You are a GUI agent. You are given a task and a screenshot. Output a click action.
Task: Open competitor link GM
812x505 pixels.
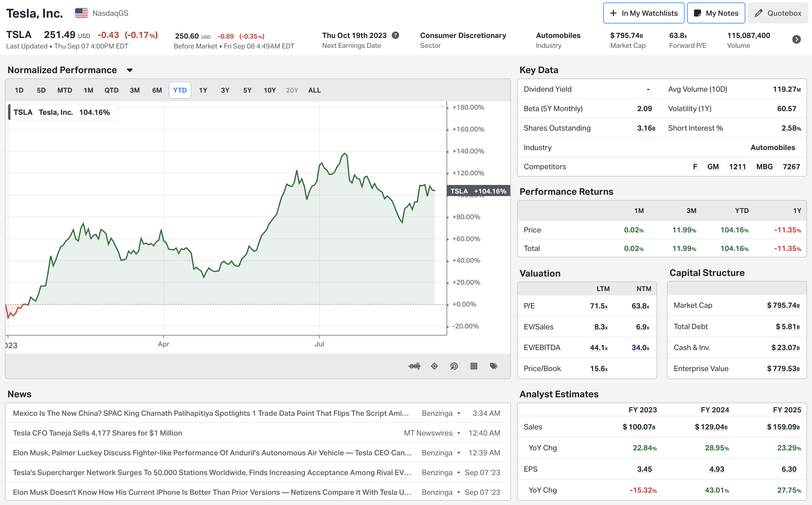(x=713, y=167)
